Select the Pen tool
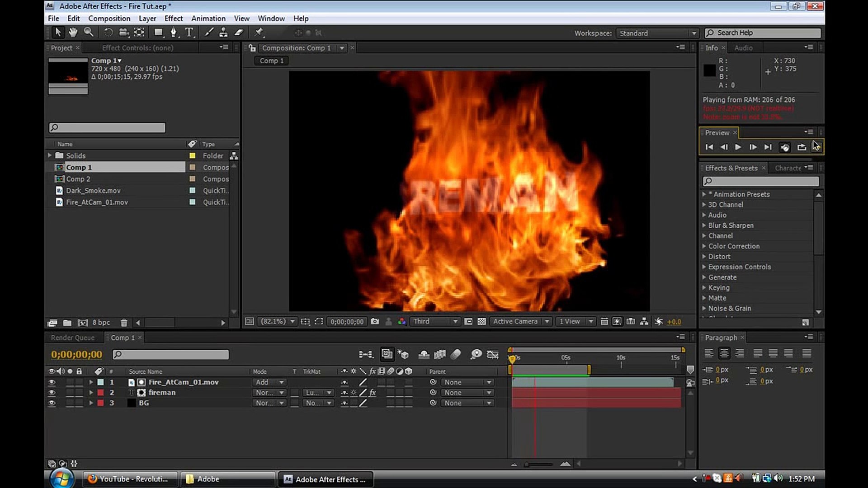 (x=174, y=33)
